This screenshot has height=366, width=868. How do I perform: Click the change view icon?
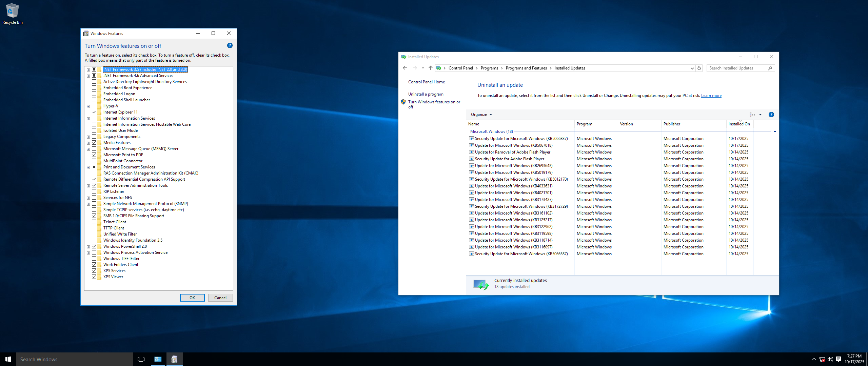coord(752,115)
